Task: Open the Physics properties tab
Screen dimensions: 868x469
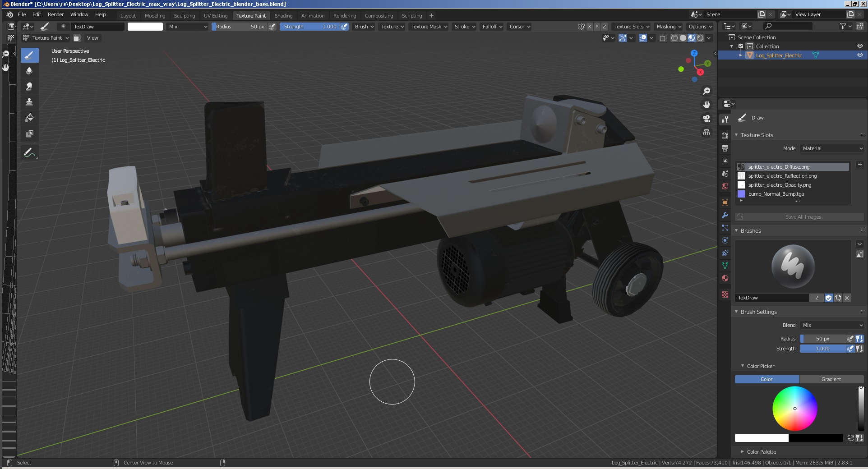Action: point(725,240)
